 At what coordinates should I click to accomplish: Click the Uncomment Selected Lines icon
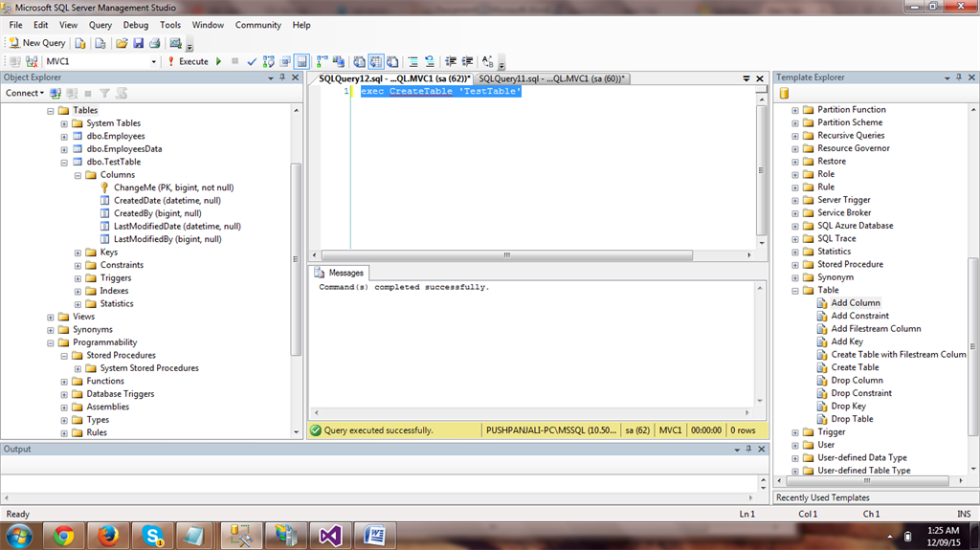coord(430,61)
